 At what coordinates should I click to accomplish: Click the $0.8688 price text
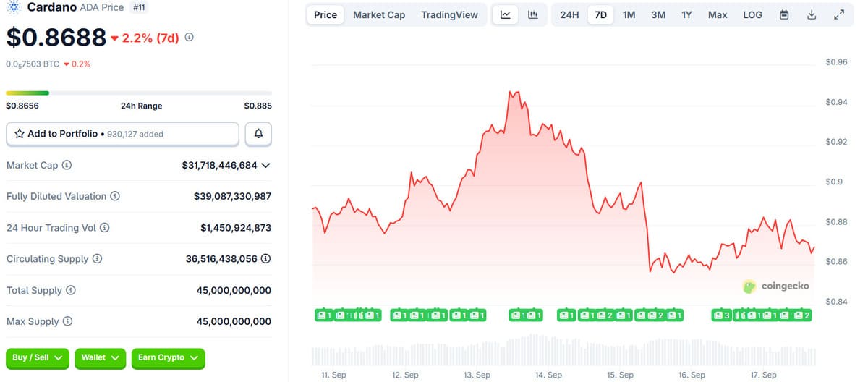coord(55,38)
